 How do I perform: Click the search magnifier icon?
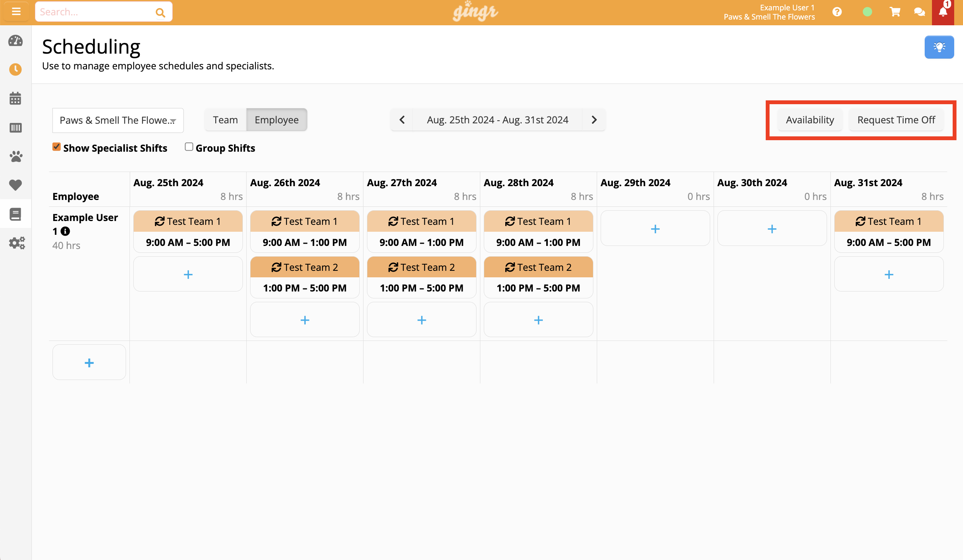tap(160, 12)
